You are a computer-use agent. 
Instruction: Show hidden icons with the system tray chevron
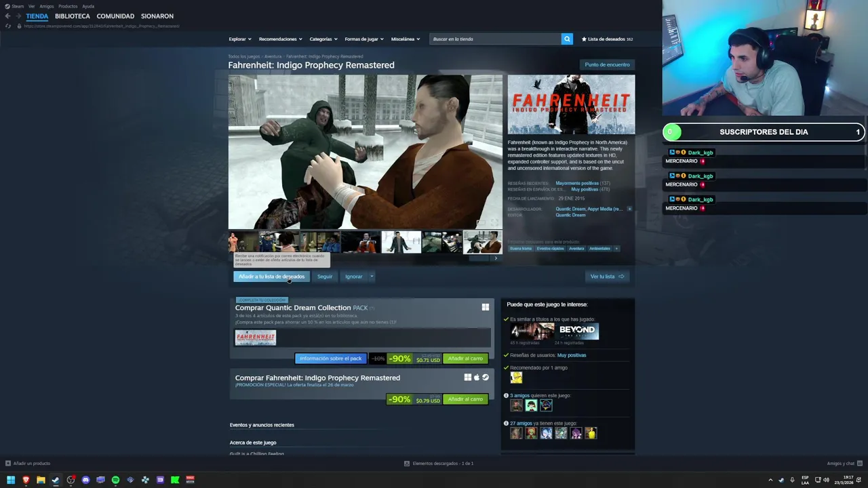pyautogui.click(x=770, y=480)
